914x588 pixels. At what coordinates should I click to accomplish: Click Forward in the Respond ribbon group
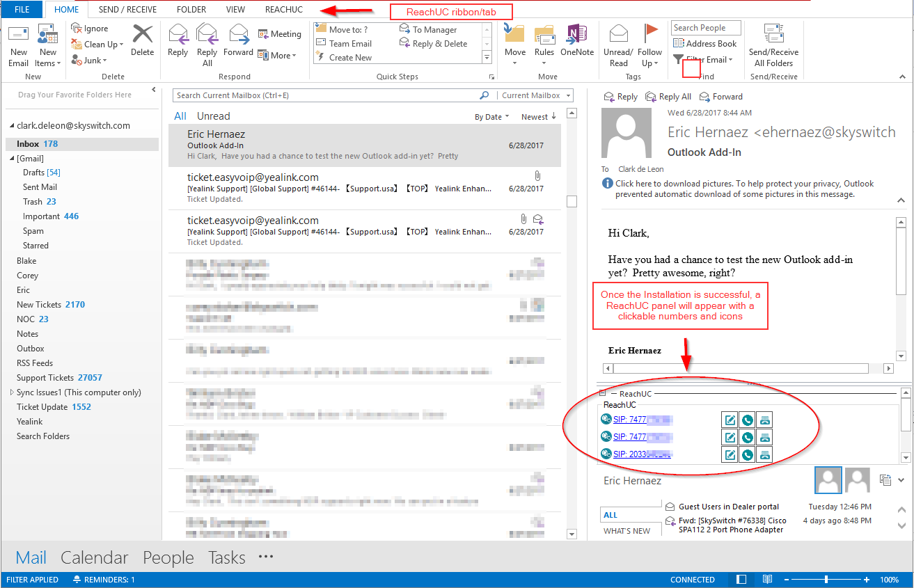(238, 40)
